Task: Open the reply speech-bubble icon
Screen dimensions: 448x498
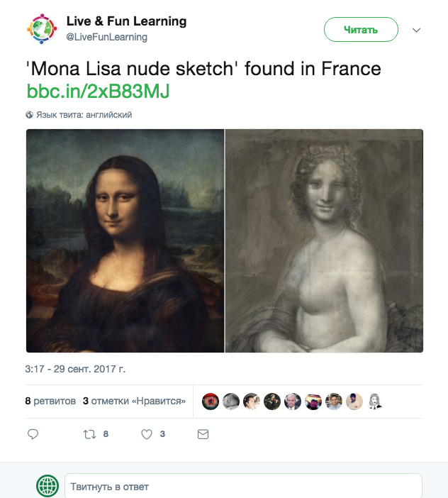Action: tap(33, 434)
